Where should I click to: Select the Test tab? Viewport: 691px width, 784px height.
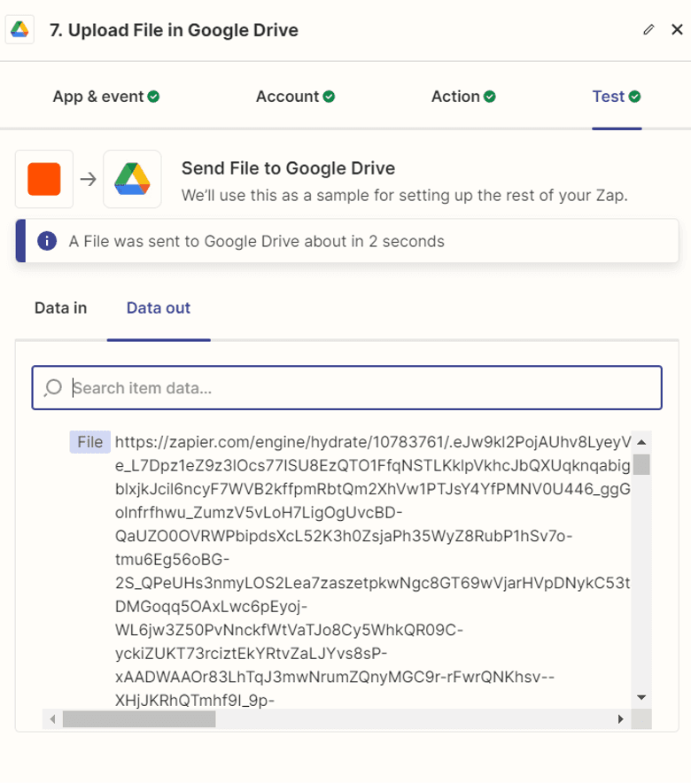point(617,96)
